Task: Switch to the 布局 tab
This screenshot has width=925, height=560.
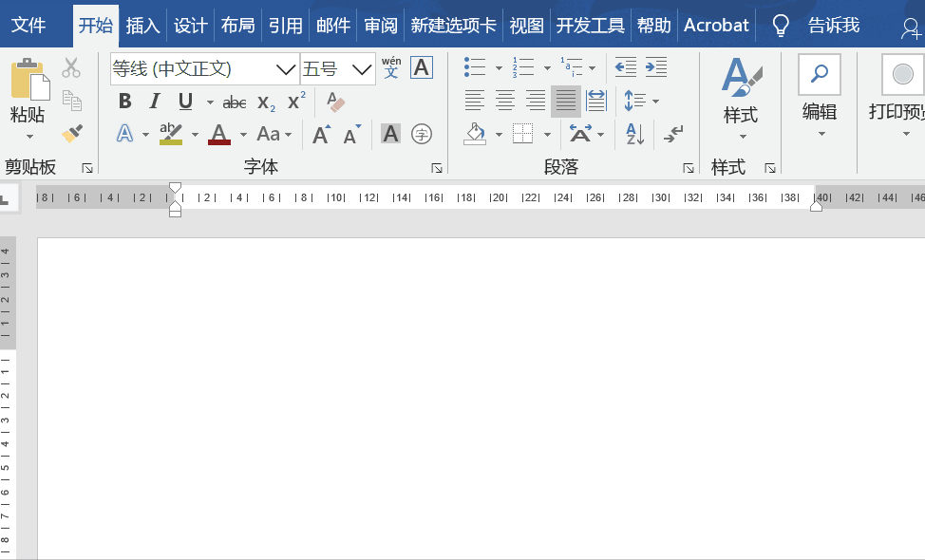Action: point(237,26)
